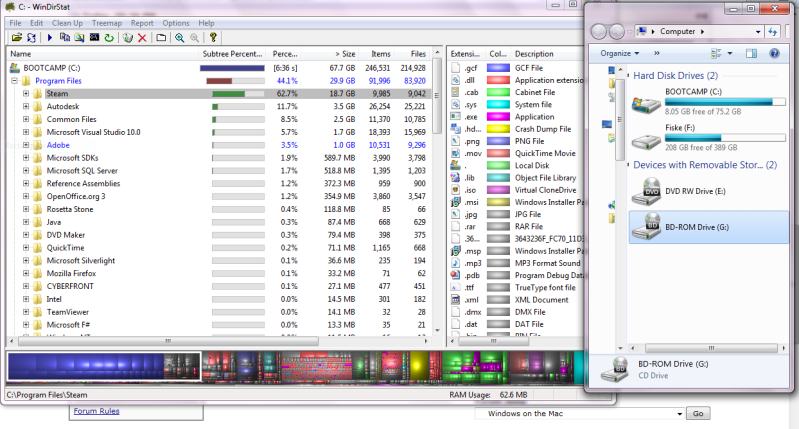Click the Steam folder icon in tree
Image resolution: width=799 pixels, height=429 pixels.
click(x=38, y=94)
